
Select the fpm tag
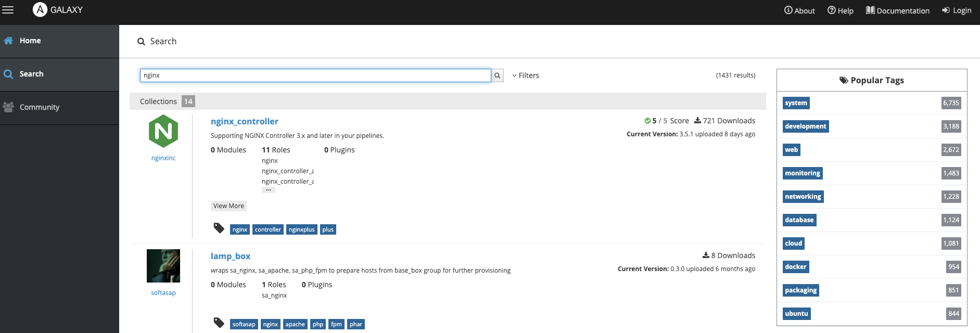337,324
